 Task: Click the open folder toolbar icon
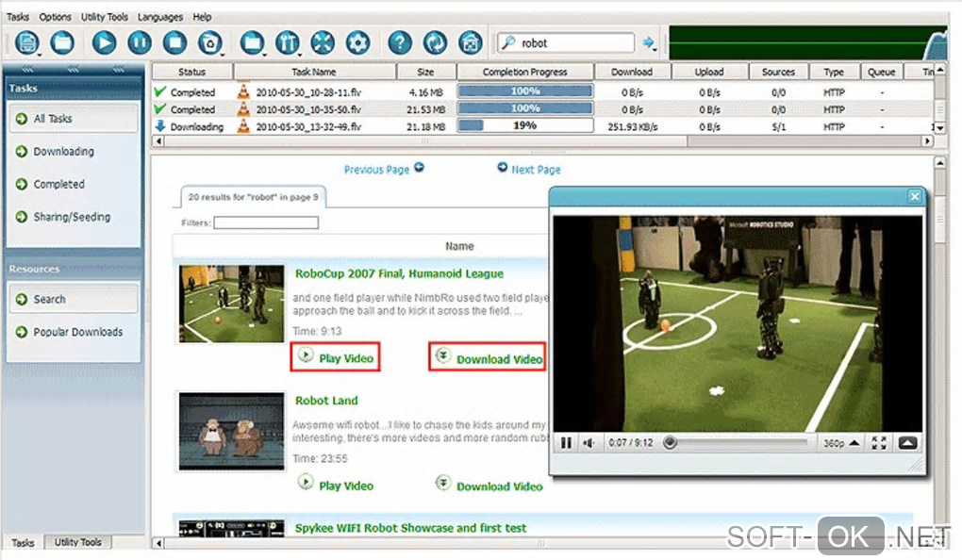pyautogui.click(x=62, y=42)
